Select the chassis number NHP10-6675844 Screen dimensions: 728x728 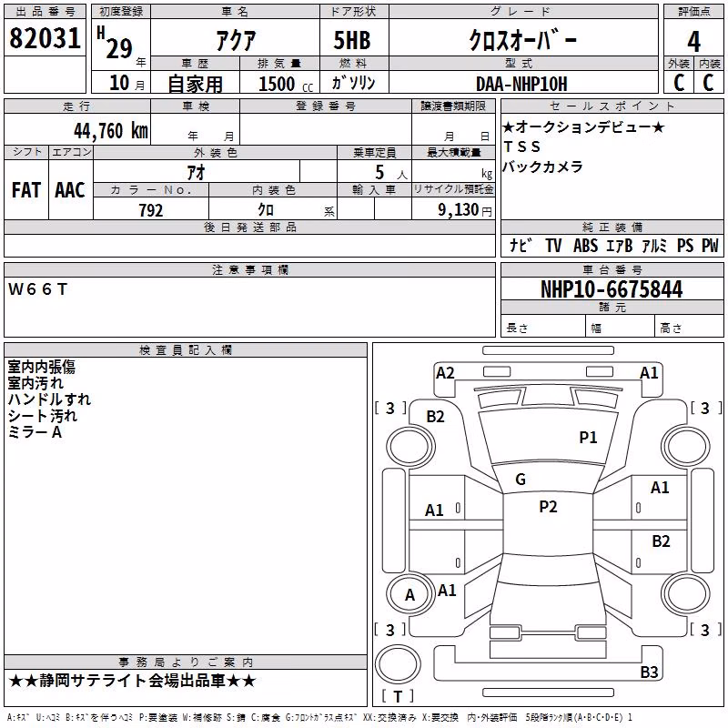click(612, 289)
